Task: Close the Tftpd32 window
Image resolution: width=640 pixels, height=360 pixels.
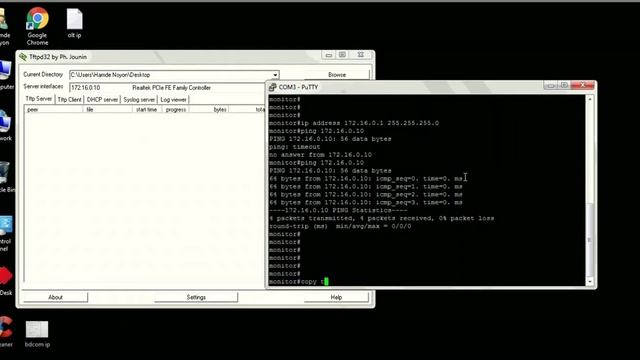Action: pos(360,55)
